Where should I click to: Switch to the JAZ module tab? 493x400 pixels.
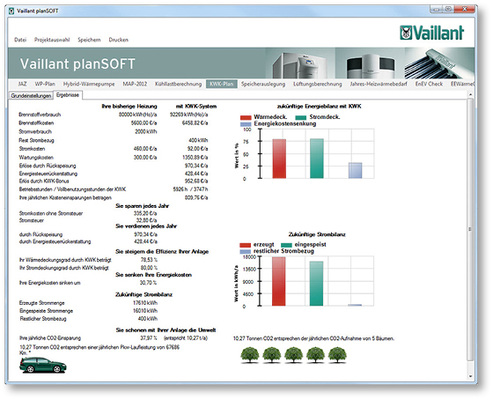[x=22, y=84]
